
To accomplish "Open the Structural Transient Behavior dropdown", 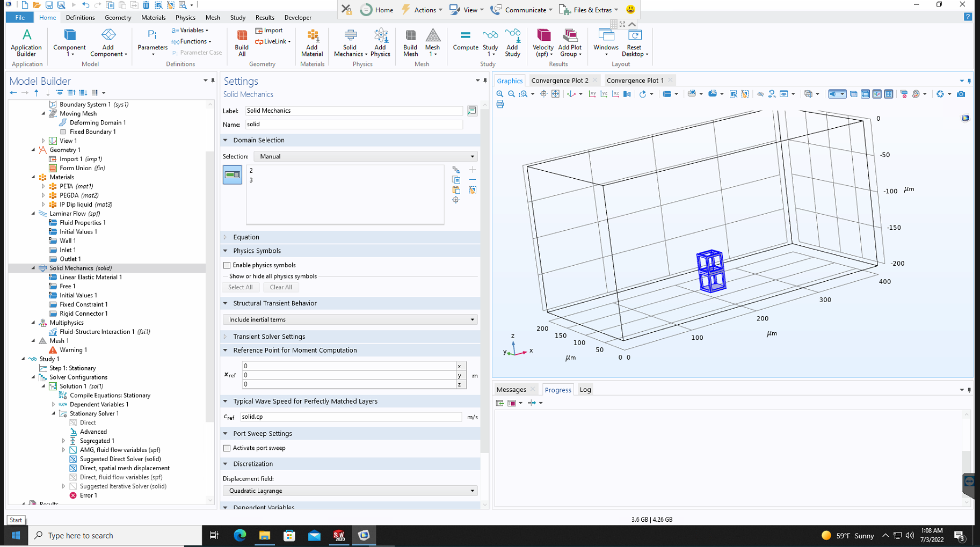I will pos(350,320).
